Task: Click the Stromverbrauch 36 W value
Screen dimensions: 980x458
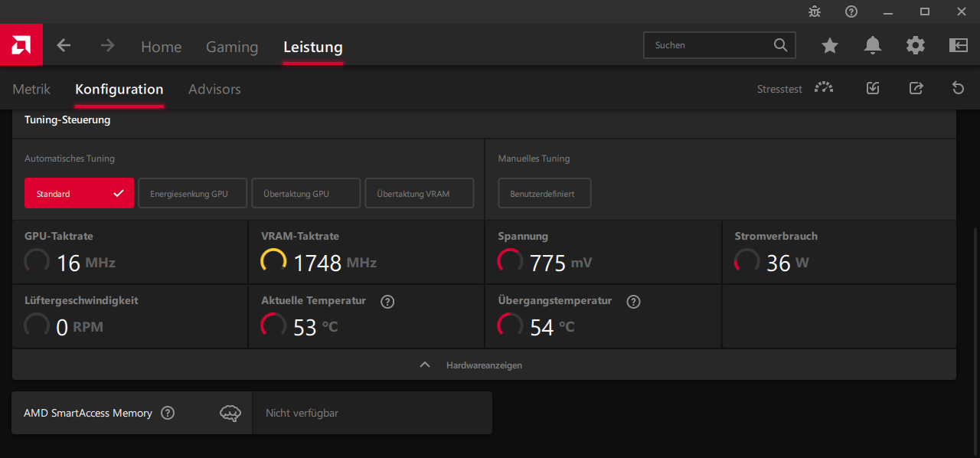Action: [x=788, y=263]
